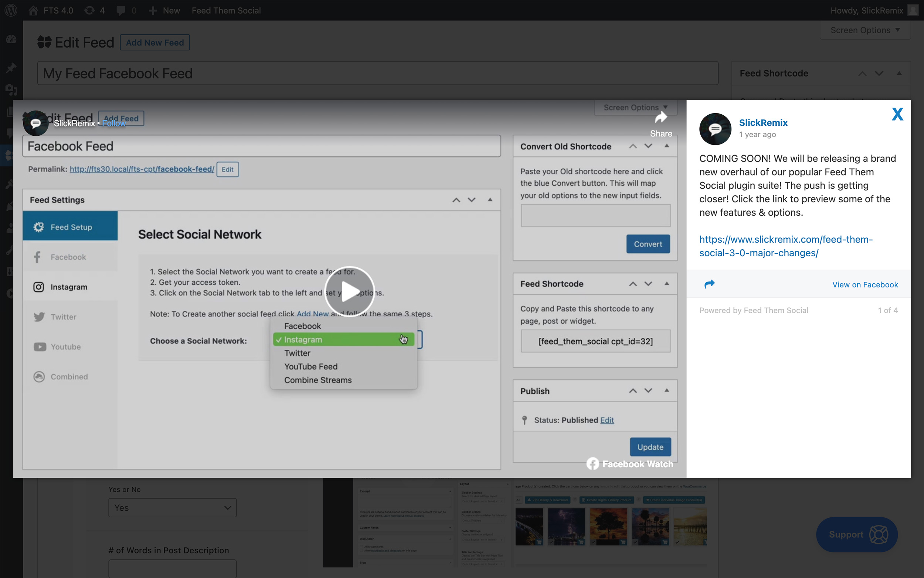Viewport: 924px width, 578px height.
Task: Click the SlickRemix profile avatar in popup
Action: [x=715, y=129]
